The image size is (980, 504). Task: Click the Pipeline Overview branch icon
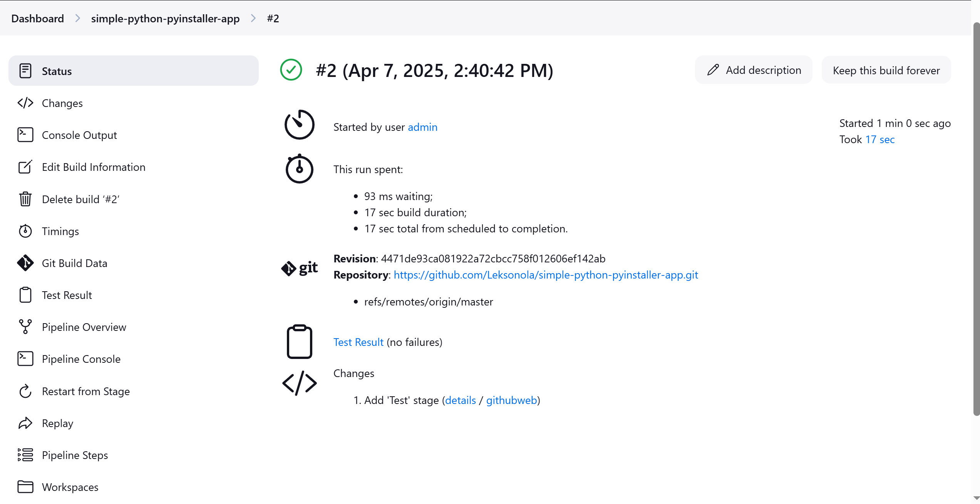pos(25,327)
